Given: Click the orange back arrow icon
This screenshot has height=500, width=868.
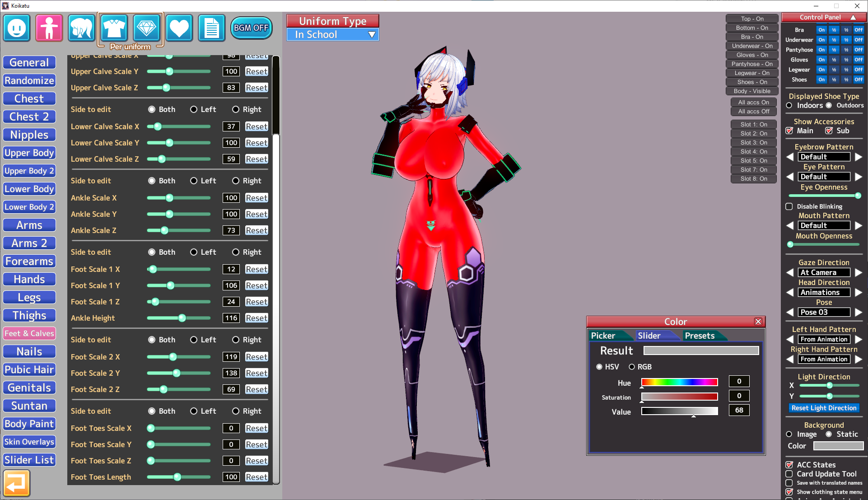Looking at the screenshot, I should (x=17, y=483).
